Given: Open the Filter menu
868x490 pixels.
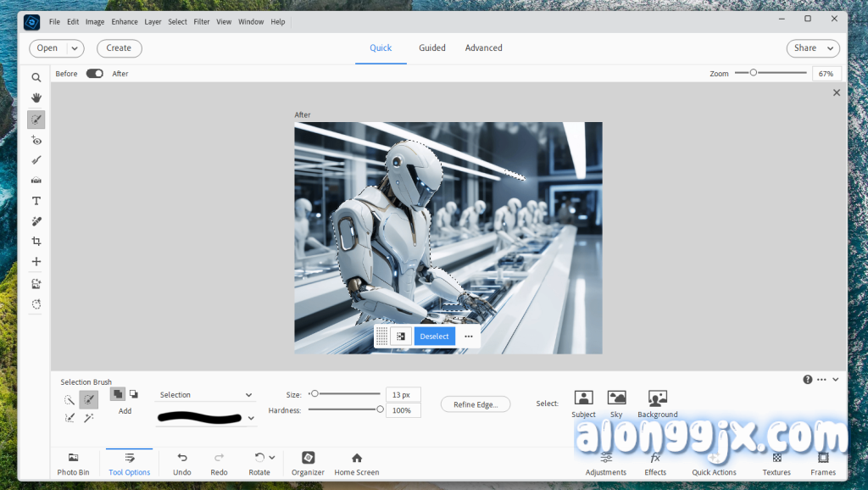Looking at the screenshot, I should (x=202, y=21).
